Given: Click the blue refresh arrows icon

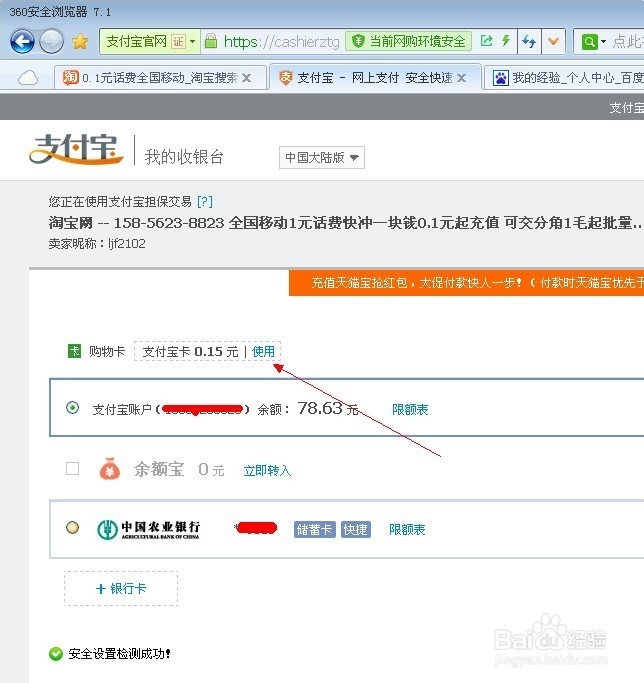Looking at the screenshot, I should 529,42.
